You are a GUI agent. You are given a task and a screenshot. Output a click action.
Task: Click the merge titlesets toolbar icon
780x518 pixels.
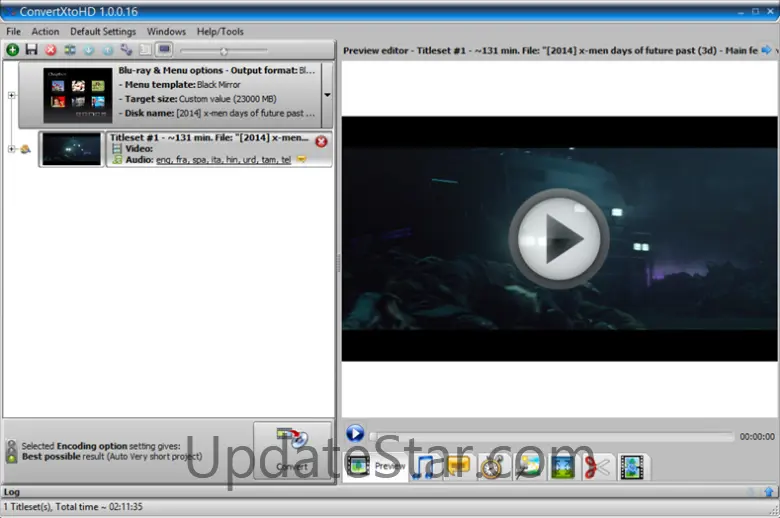click(70, 50)
